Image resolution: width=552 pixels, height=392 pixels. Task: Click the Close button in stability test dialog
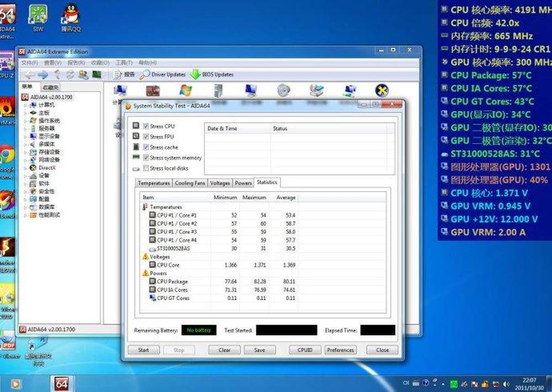point(383,350)
